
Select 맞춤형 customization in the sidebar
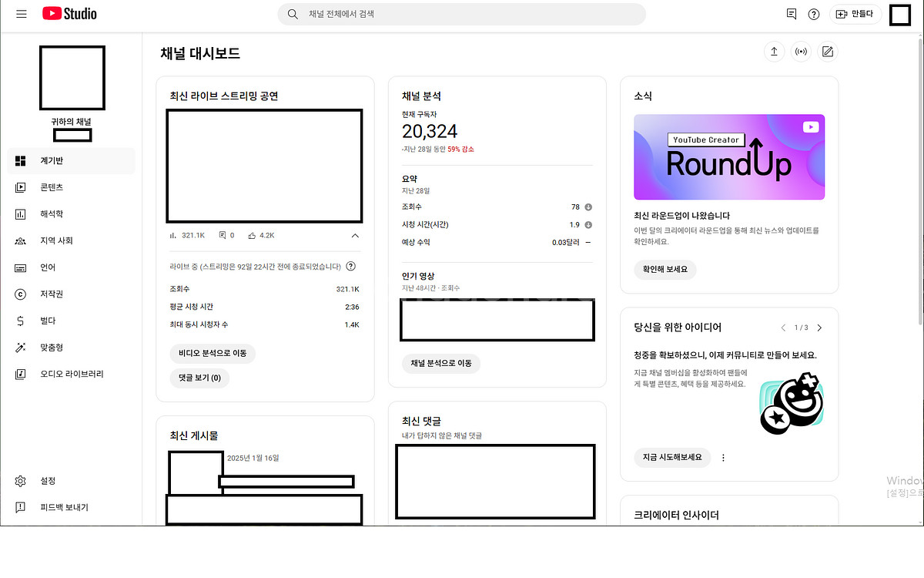72,348
